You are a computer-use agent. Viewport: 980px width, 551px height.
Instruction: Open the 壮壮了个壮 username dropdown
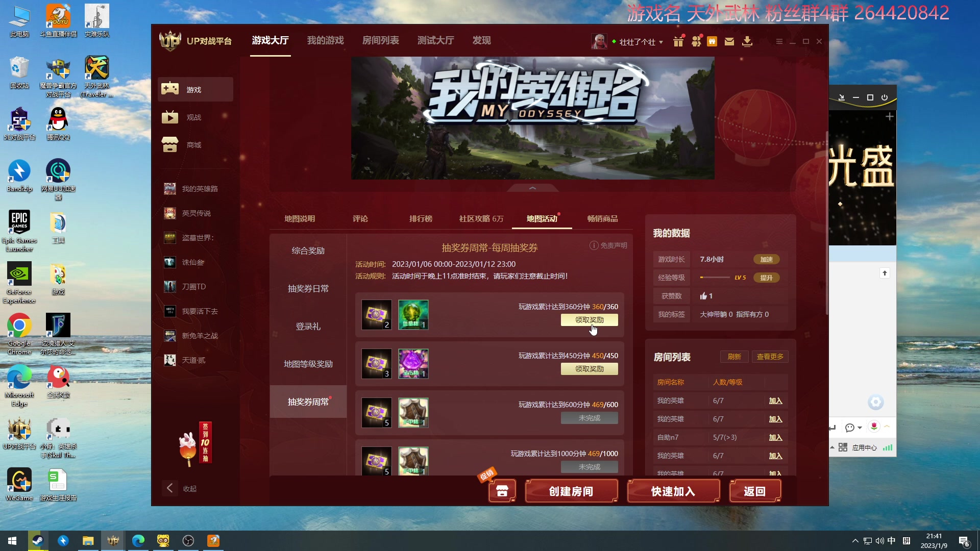tap(641, 42)
